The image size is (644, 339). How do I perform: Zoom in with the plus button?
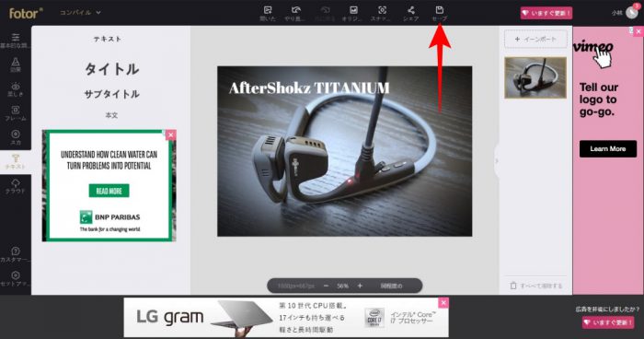(x=360, y=286)
